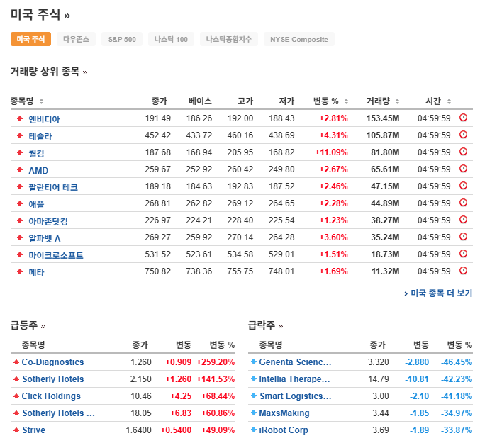Click the 153.45M volume value for 엔비디아
Viewport: 480px width, 448px height.
[x=383, y=118]
